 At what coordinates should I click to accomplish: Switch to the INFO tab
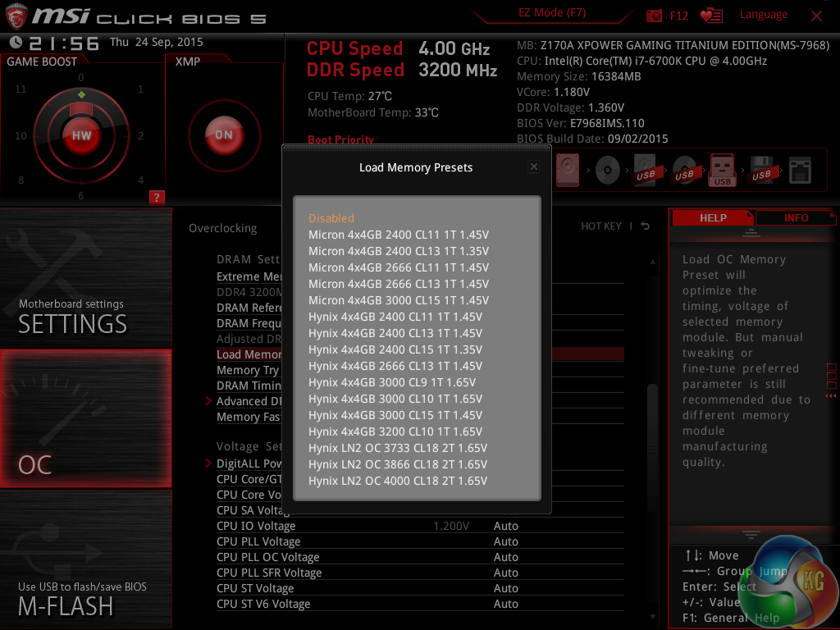pyautogui.click(x=796, y=218)
